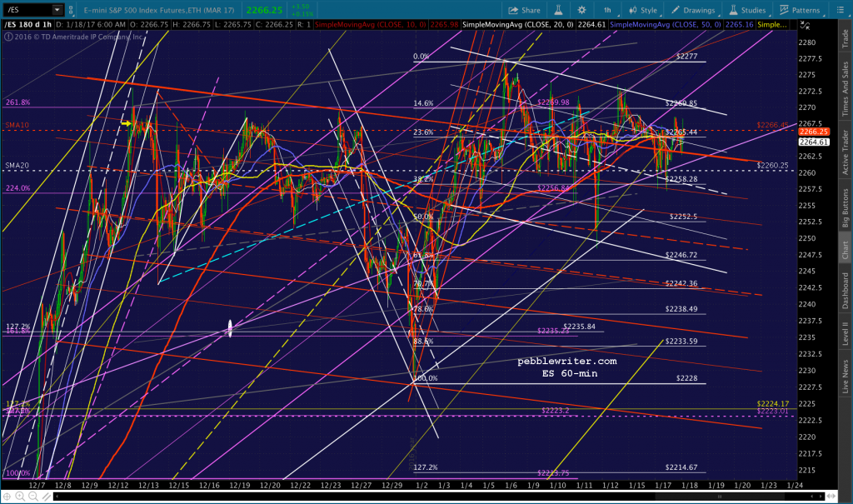Click the zoom out magnifier icon
This screenshot has height=504, width=853.
click(x=33, y=497)
